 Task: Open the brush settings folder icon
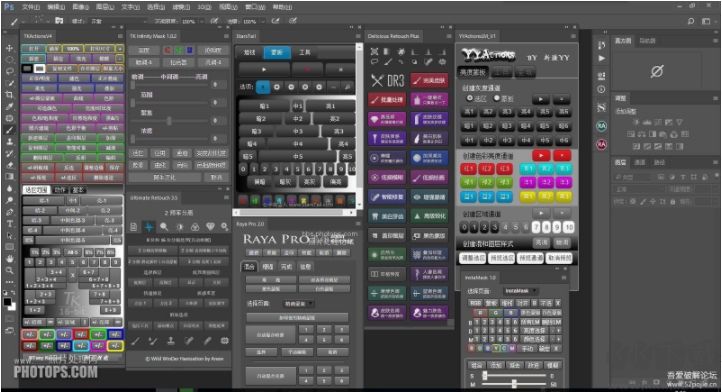tap(59, 21)
